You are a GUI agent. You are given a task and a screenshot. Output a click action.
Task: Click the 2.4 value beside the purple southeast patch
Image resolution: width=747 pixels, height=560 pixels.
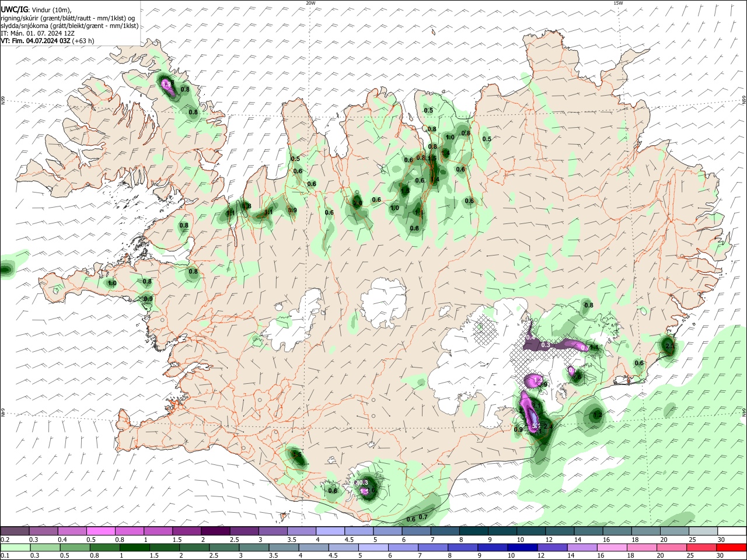[x=548, y=426]
